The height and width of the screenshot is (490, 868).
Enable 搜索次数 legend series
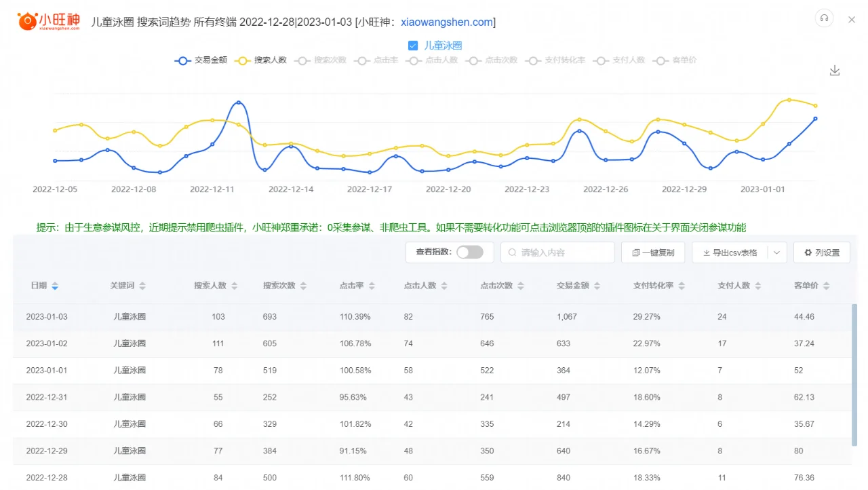321,60
